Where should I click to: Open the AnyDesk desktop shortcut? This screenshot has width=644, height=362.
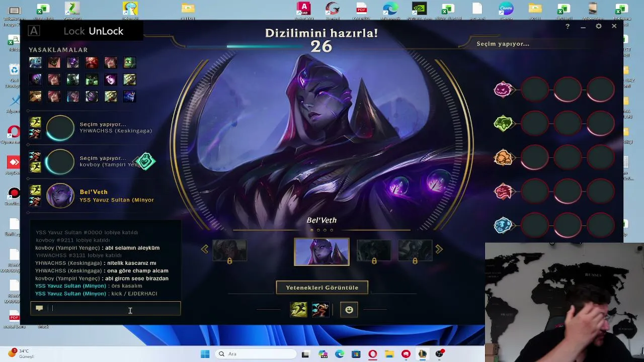[14, 165]
